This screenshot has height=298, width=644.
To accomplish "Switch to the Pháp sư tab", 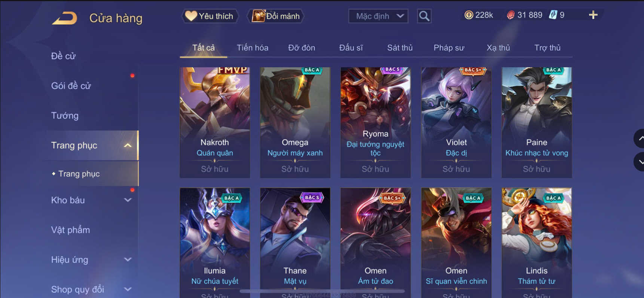I will 449,48.
